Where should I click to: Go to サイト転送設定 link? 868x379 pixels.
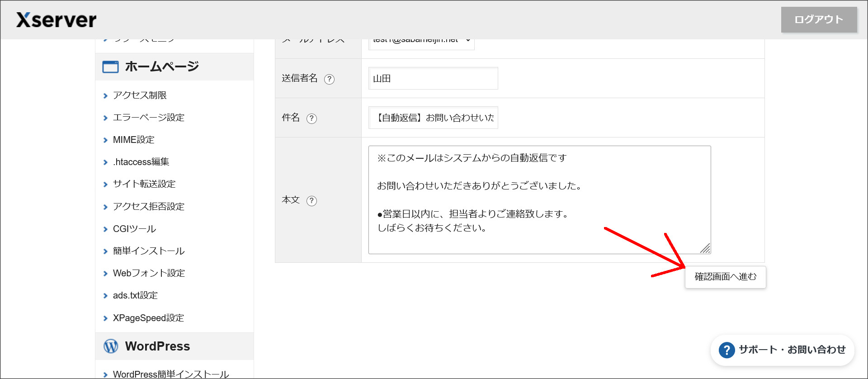[144, 184]
